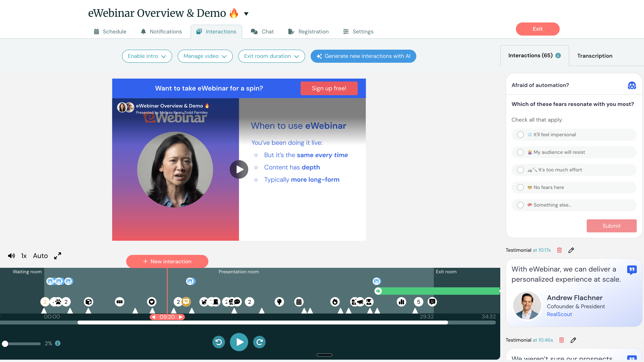Generate new interactions with AI
644x362 pixels.
(x=363, y=56)
